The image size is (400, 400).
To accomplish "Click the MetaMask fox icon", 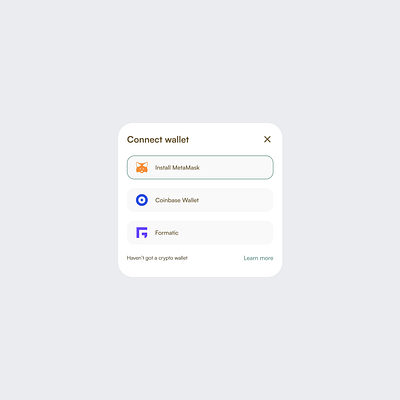I will [142, 167].
